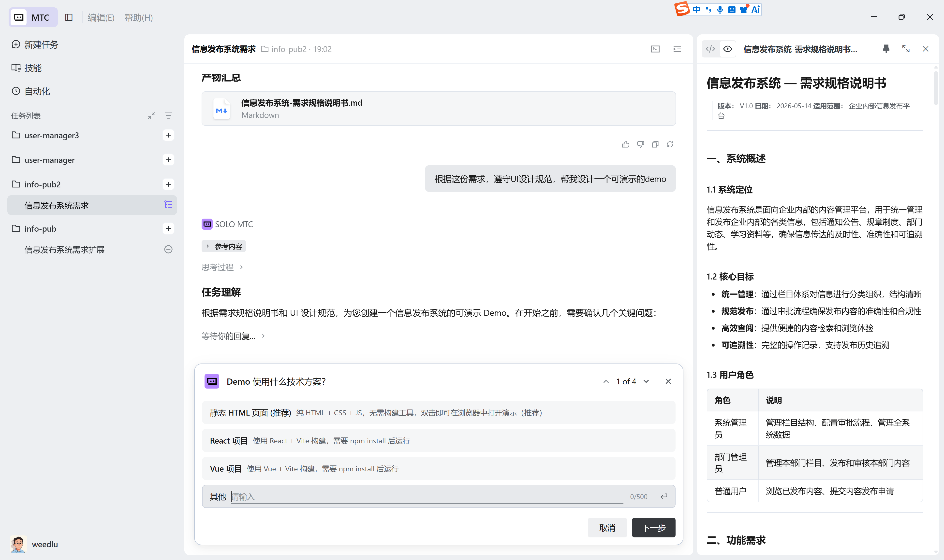Focus the 其他 text input field
The image size is (944, 560).
pos(427,497)
